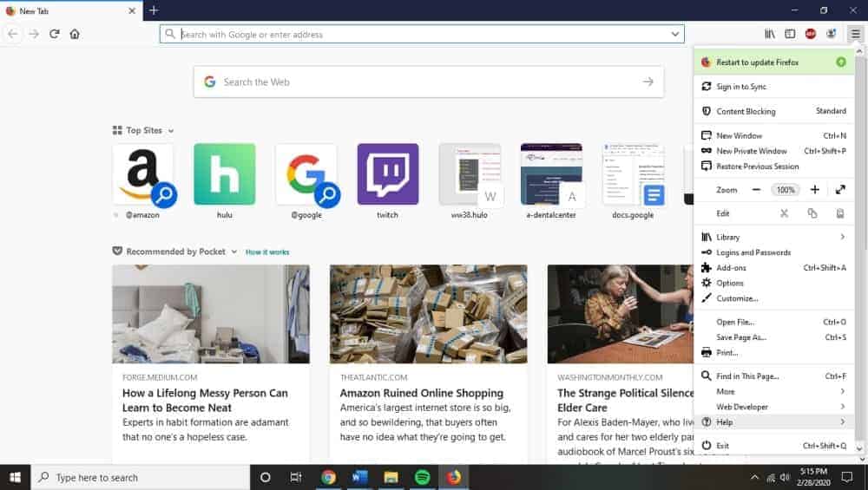Image resolution: width=868 pixels, height=490 pixels.
Task: Open Add-ons manager from menu
Action: coord(774,268)
